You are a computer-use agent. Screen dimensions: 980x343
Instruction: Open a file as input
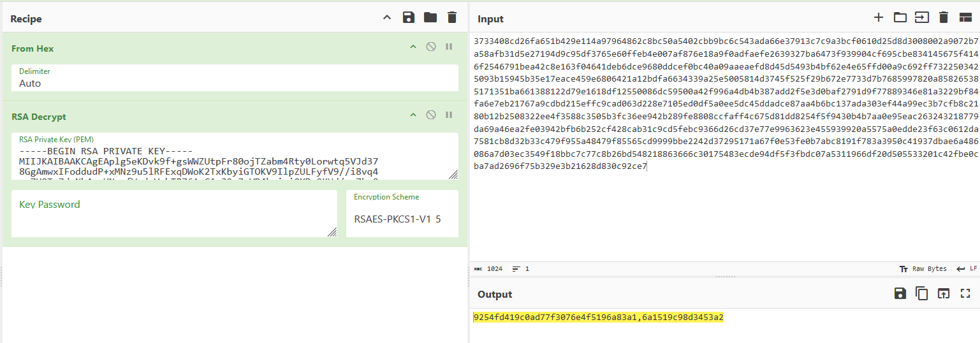(x=922, y=18)
